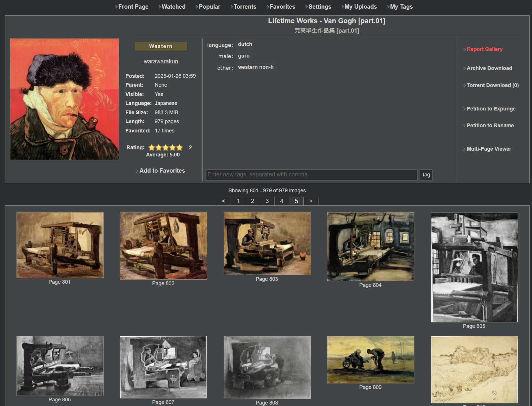
Task: Click Add to Favorites
Action: pyautogui.click(x=162, y=171)
